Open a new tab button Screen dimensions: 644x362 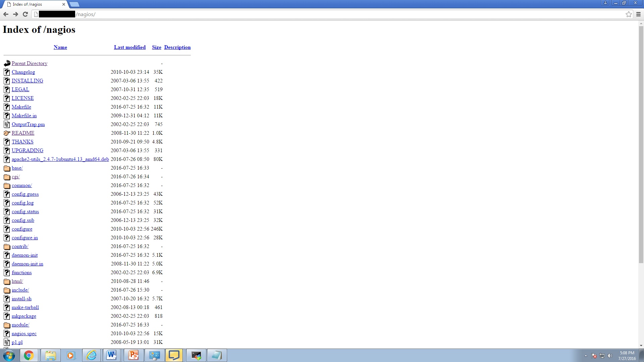pyautogui.click(x=74, y=4)
